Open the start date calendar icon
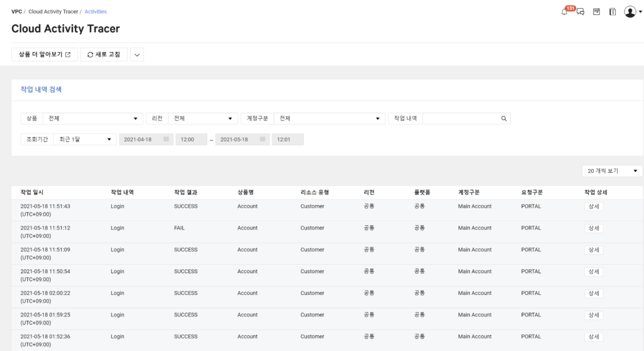Screen dimensions: 644x351 (166, 140)
